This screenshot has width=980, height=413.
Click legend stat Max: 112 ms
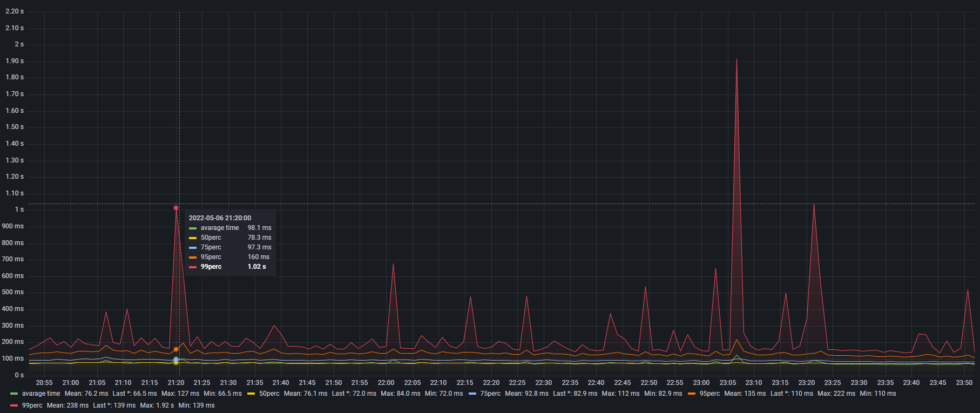click(621, 394)
